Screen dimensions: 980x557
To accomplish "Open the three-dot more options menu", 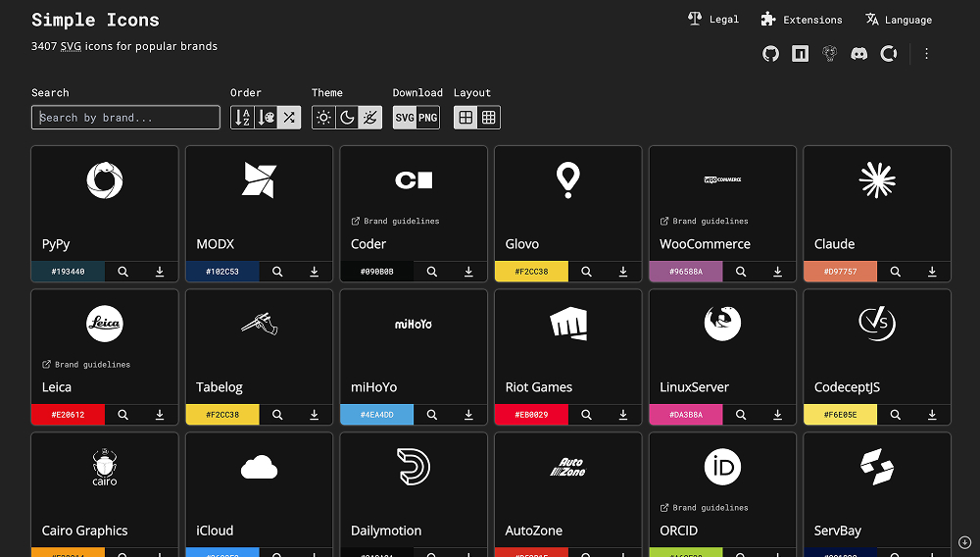I will click(926, 54).
